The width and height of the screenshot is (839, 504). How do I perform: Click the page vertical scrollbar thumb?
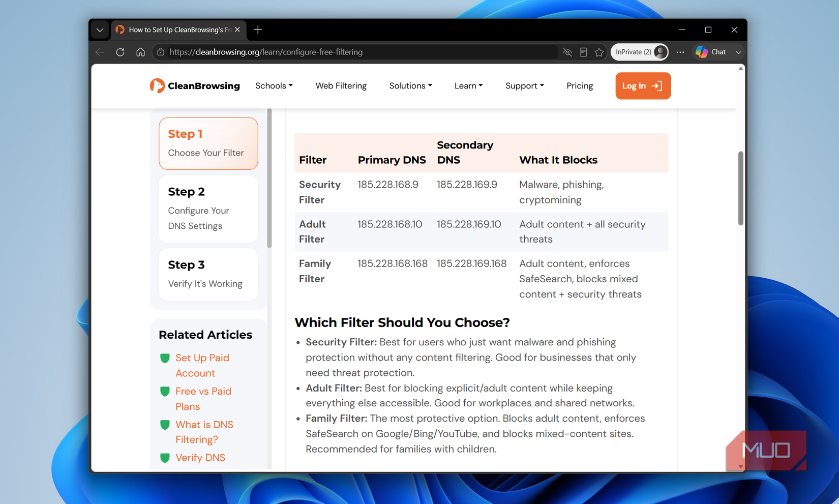point(741,188)
